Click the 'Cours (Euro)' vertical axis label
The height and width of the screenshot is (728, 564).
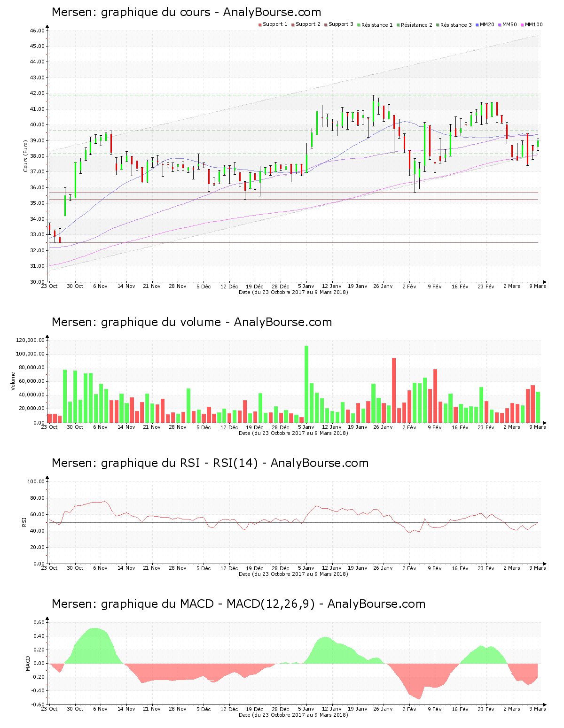pos(25,156)
